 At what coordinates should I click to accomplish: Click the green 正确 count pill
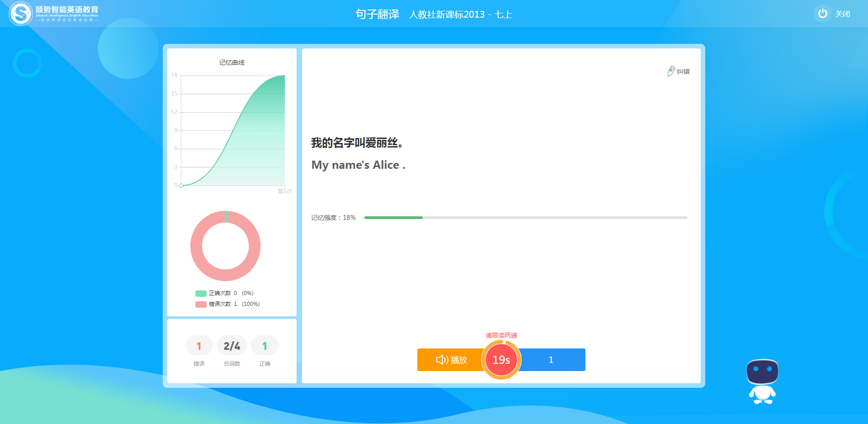(x=264, y=346)
